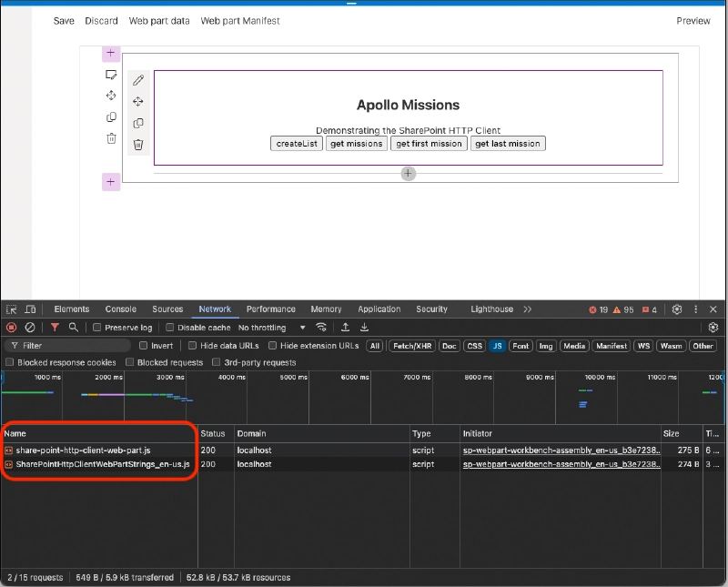The width and height of the screenshot is (728, 587).
Task: Clear the network log with the clear icon
Action: [28, 328]
